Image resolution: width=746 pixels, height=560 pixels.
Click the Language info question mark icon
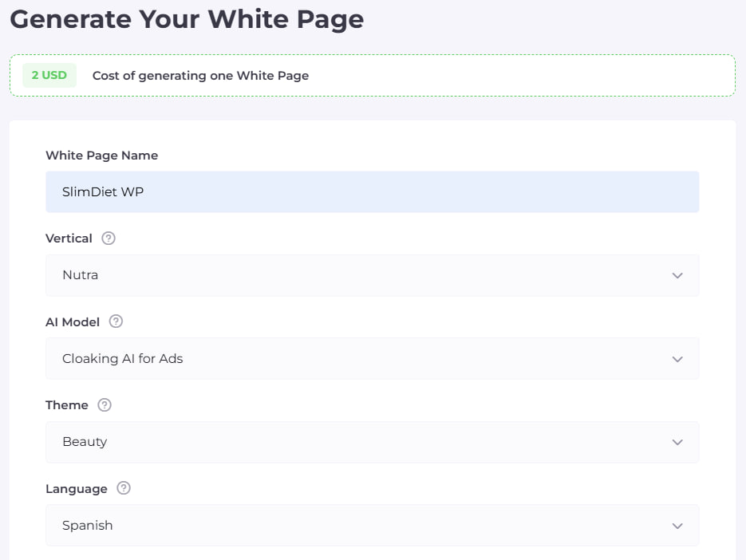(x=124, y=488)
